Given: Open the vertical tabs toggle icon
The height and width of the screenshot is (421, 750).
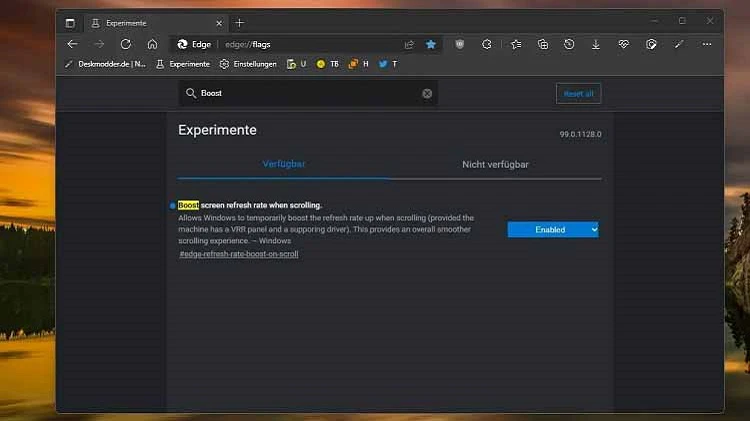Looking at the screenshot, I should pos(70,23).
